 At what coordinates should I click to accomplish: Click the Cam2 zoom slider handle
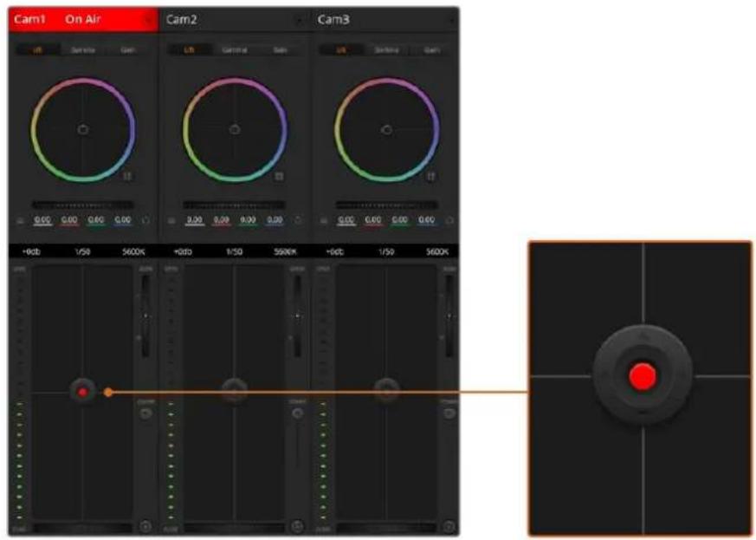[x=298, y=316]
